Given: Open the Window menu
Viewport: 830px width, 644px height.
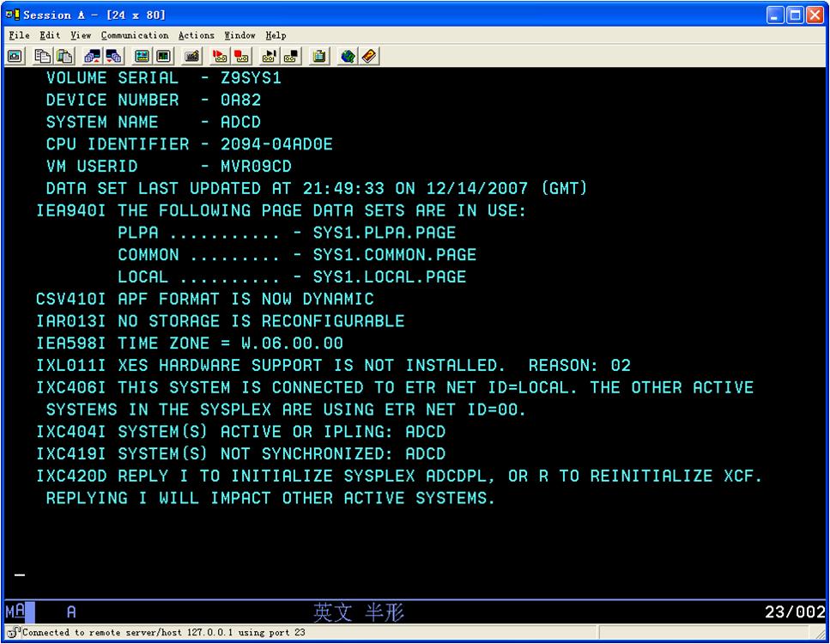Looking at the screenshot, I should click(x=239, y=35).
